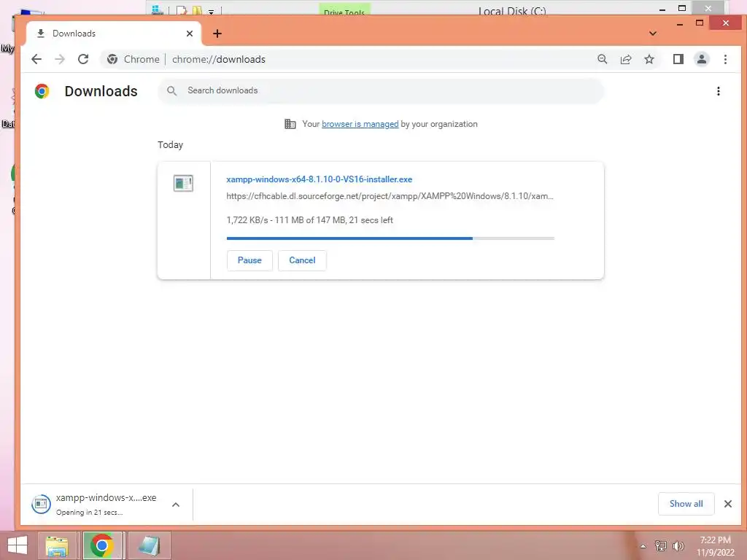Go back using the browser back arrow
Viewport: 747px width, 560px height.
tap(36, 59)
